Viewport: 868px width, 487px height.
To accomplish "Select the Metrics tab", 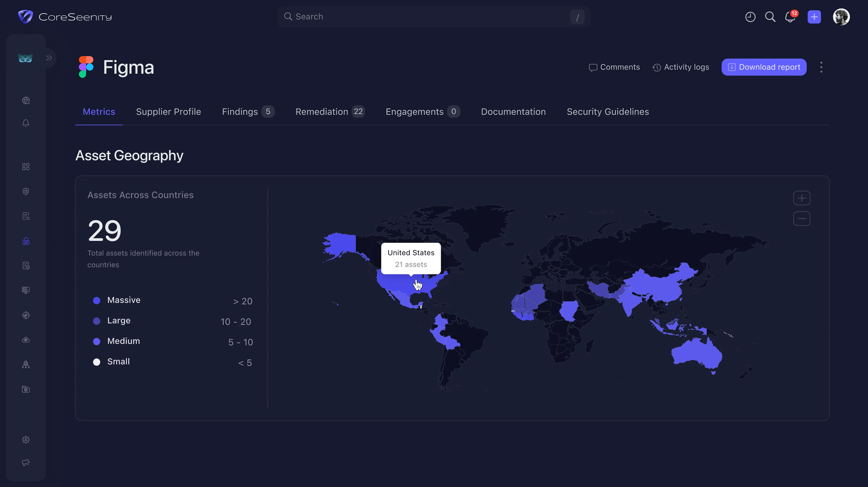I will [x=99, y=111].
